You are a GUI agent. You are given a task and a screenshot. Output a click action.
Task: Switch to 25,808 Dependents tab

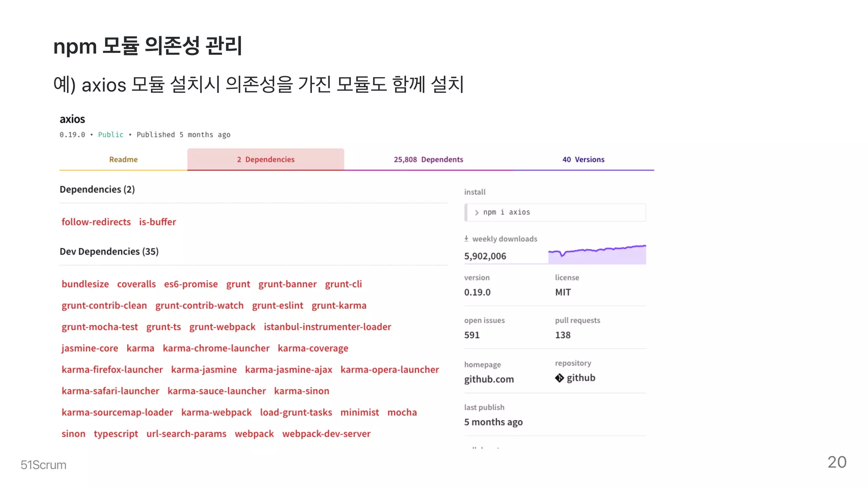[x=428, y=159]
